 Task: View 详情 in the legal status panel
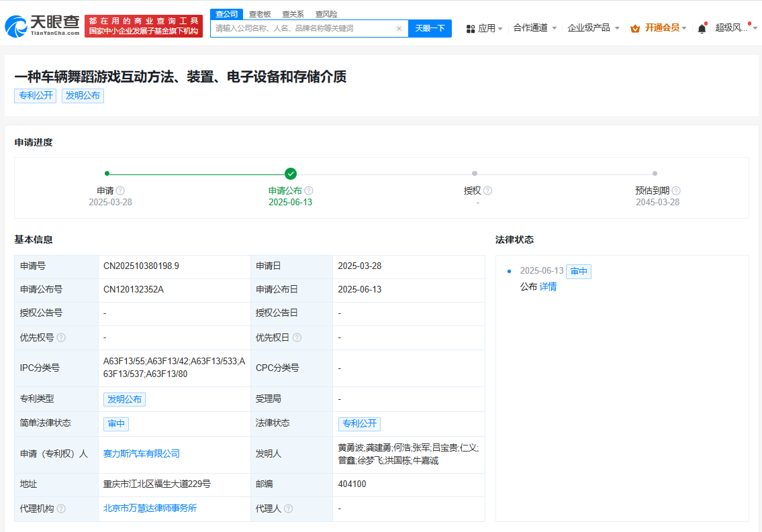[548, 286]
